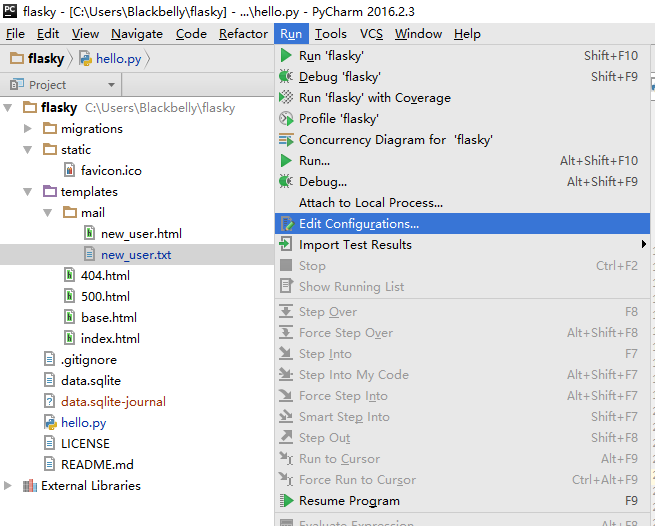Collapse the mail folder arrow
The width and height of the screenshot is (655, 526).
pos(48,213)
